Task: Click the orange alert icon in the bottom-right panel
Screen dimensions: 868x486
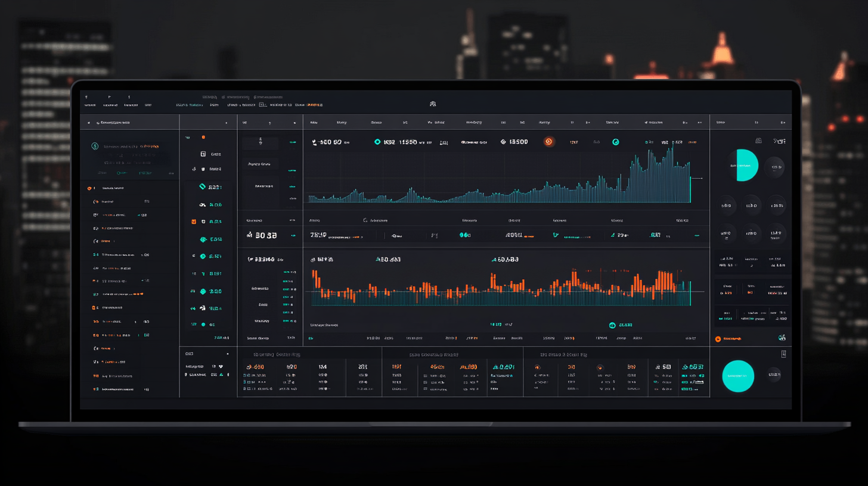Action: click(x=718, y=338)
